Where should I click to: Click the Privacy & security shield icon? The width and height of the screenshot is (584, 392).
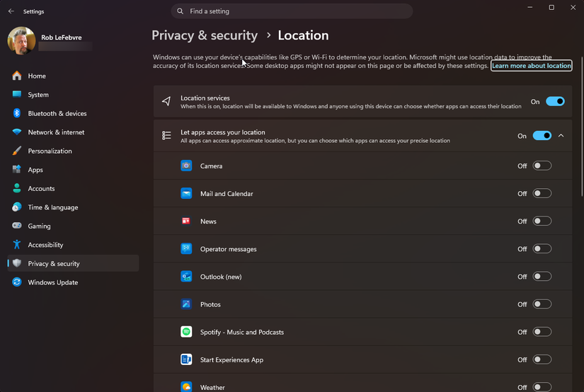pos(17,263)
